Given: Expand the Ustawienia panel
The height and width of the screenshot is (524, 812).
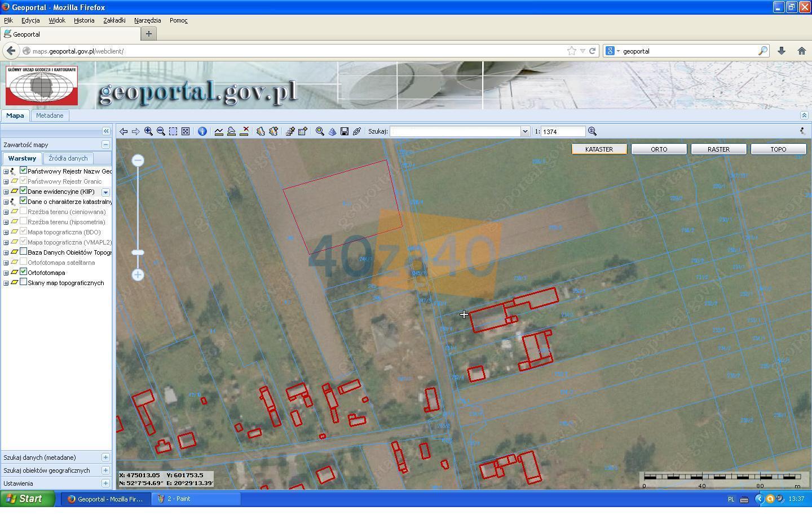Looking at the screenshot, I should pyautogui.click(x=105, y=483).
